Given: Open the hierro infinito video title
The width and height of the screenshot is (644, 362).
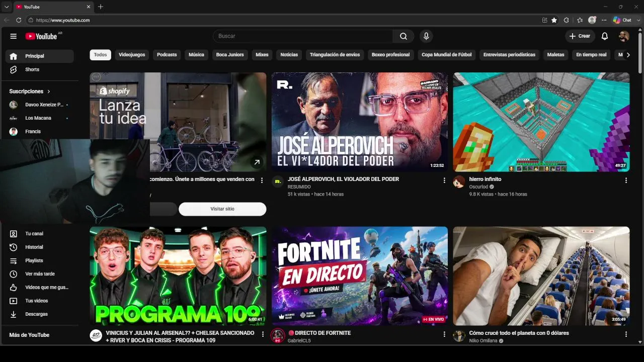Looking at the screenshot, I should coord(485,179).
